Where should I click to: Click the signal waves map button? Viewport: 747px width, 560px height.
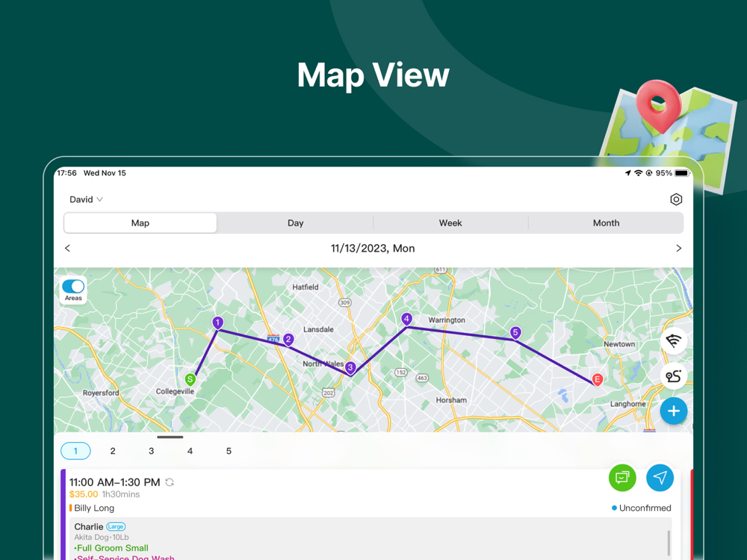674,341
